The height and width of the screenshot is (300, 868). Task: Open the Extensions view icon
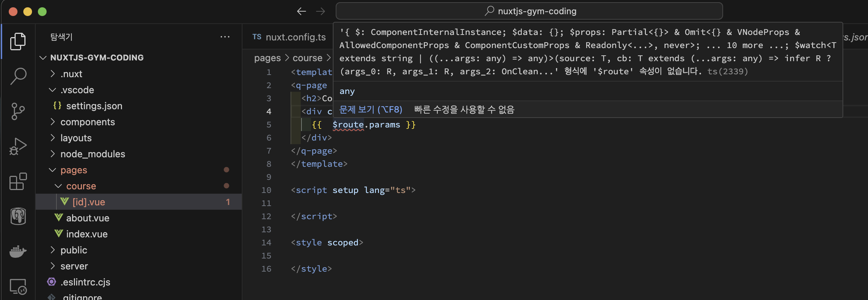[x=18, y=181]
